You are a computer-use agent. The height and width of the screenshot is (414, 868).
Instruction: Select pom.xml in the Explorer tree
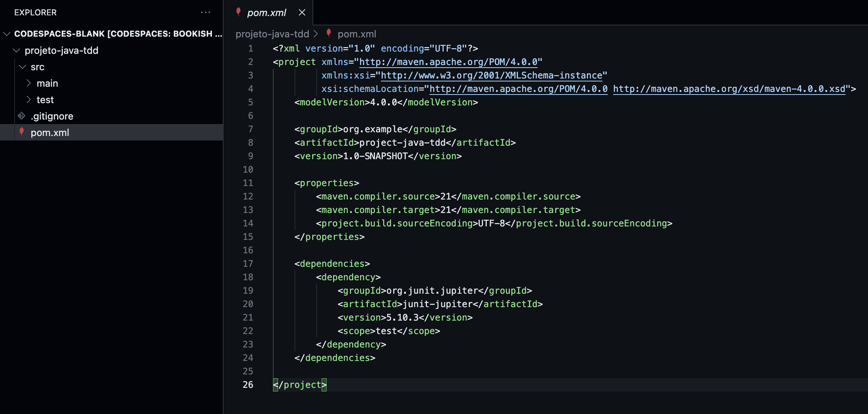pyautogui.click(x=111, y=133)
